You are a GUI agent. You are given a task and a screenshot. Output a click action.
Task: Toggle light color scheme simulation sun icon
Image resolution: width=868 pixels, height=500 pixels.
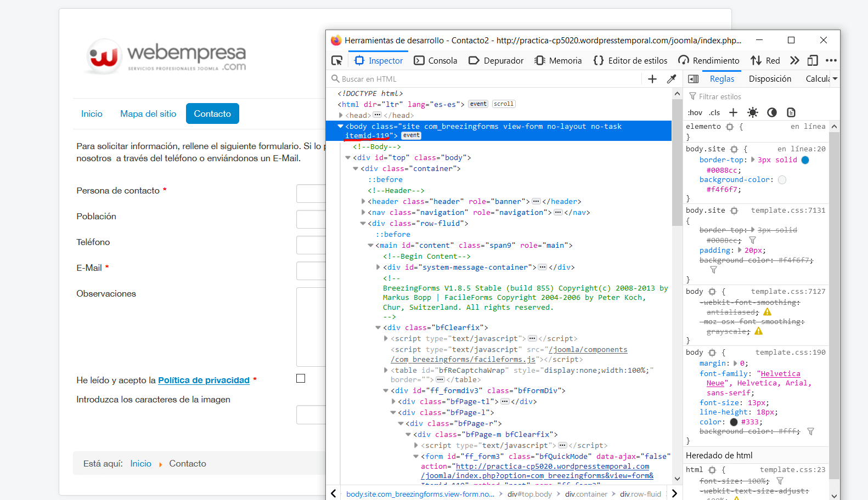pyautogui.click(x=753, y=112)
